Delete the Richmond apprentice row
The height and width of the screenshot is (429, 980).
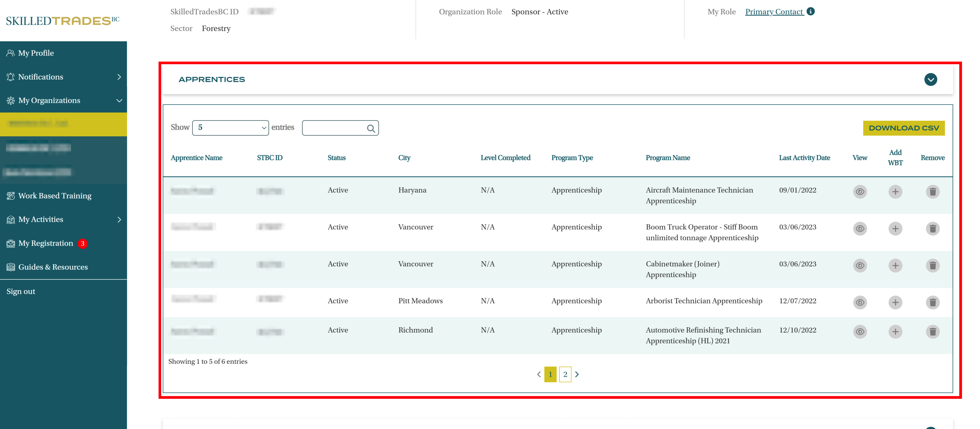pos(932,331)
